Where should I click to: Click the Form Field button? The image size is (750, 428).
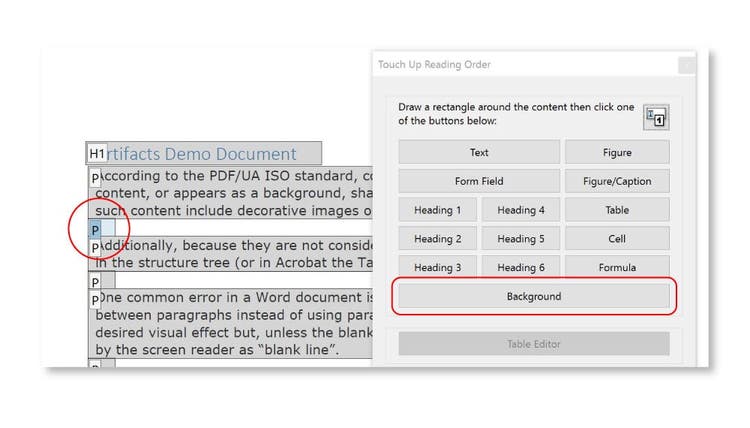(x=479, y=181)
